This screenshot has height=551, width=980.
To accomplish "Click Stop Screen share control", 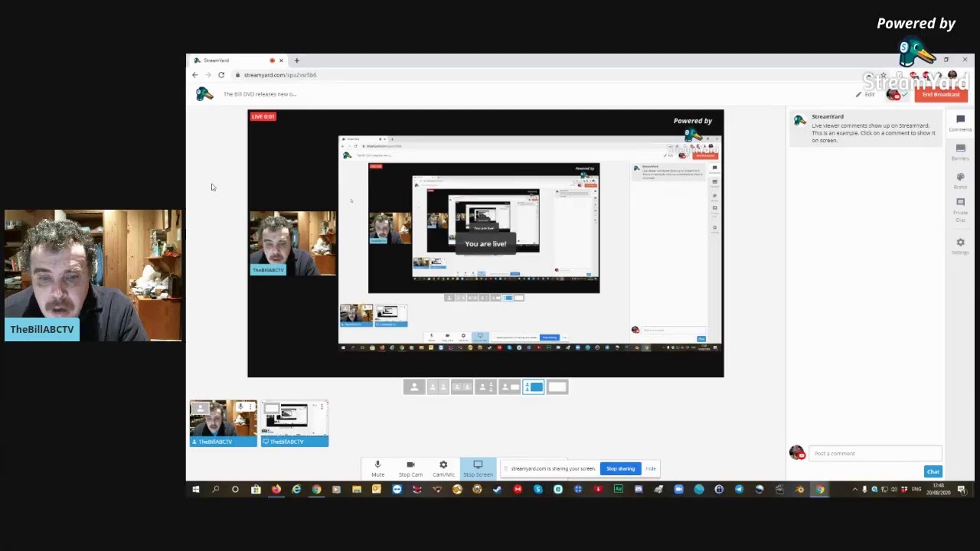I will pyautogui.click(x=478, y=468).
